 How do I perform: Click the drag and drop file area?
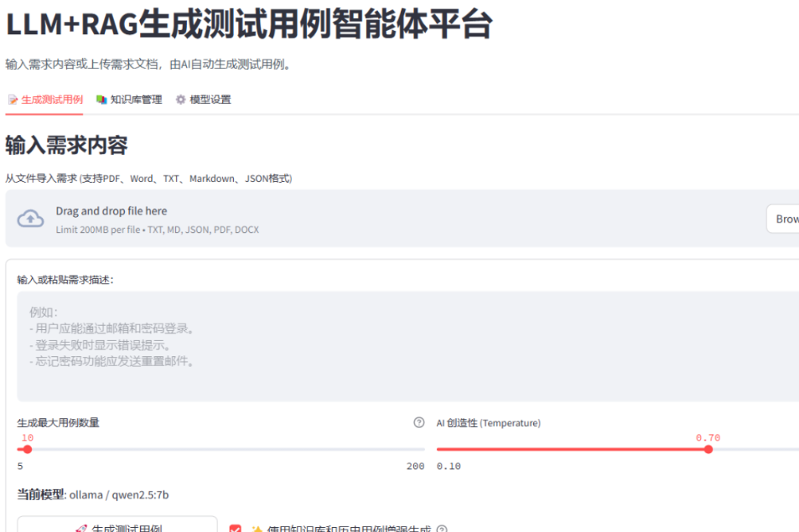[x=402, y=219]
